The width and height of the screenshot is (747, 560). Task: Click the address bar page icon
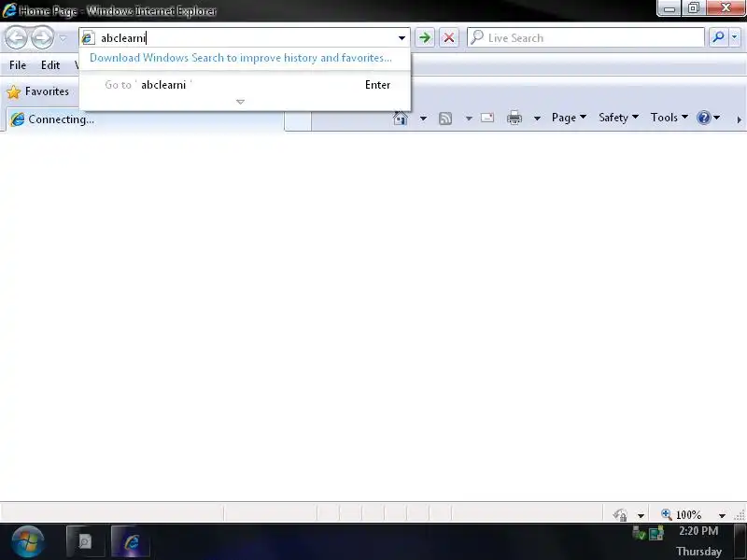tap(88, 38)
